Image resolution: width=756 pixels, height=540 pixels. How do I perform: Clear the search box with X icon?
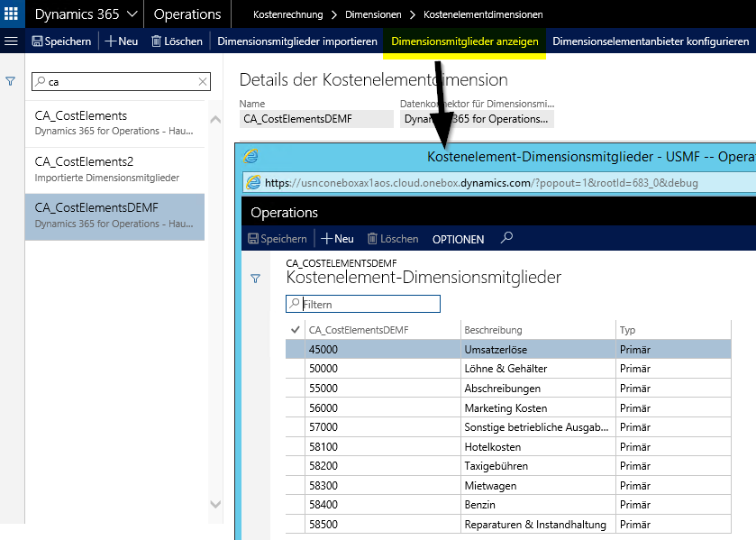[203, 82]
